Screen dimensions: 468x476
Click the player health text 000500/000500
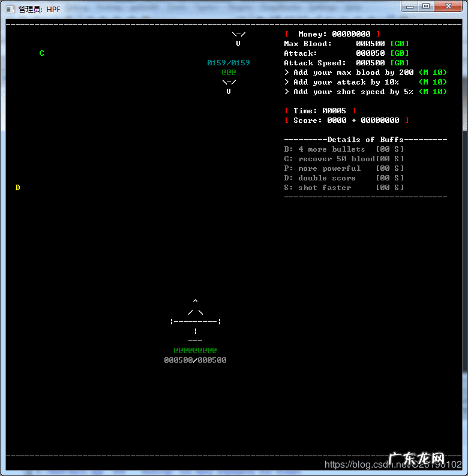[195, 360]
